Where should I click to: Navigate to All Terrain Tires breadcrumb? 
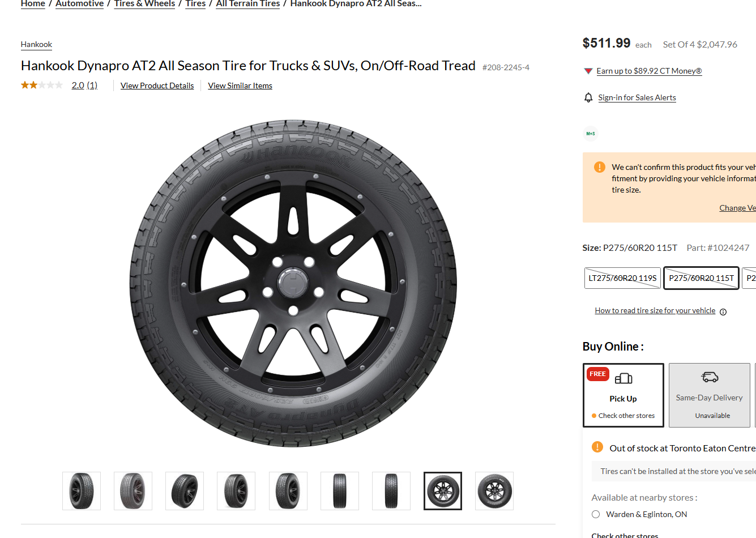tap(247, 4)
